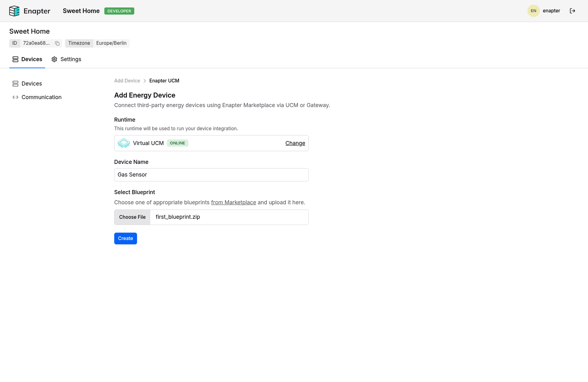
Task: Click the Virtual UCM chip icon
Action: tap(123, 143)
